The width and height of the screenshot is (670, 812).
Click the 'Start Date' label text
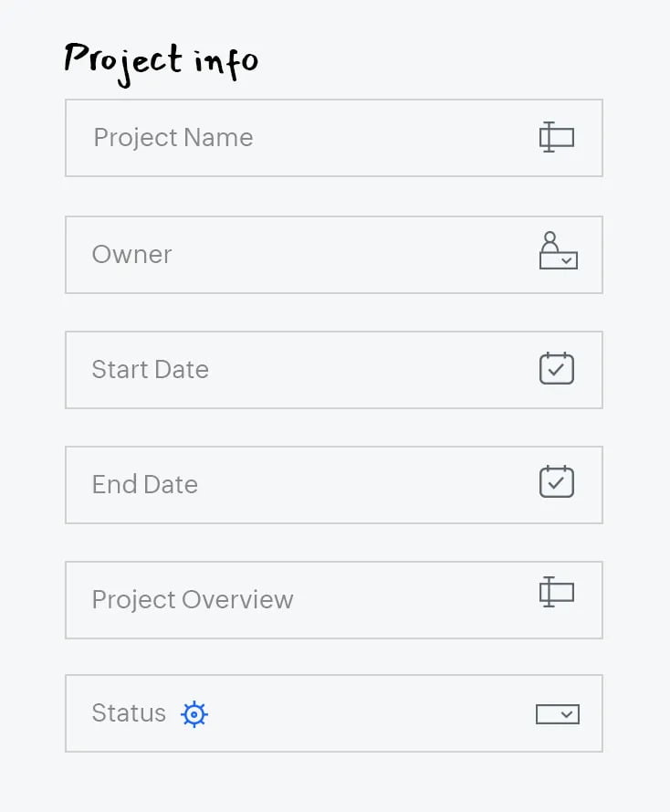tap(150, 370)
